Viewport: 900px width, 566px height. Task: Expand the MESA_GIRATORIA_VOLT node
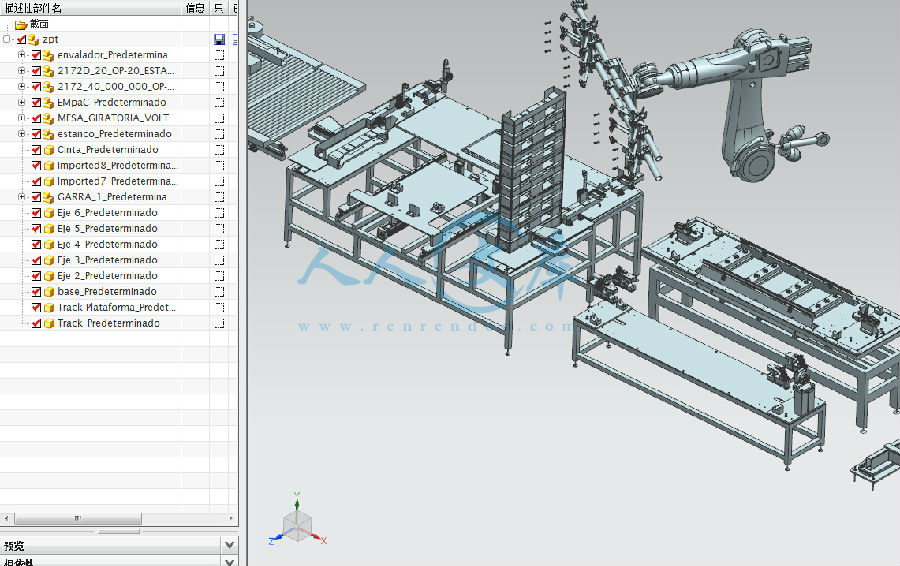pos(22,118)
